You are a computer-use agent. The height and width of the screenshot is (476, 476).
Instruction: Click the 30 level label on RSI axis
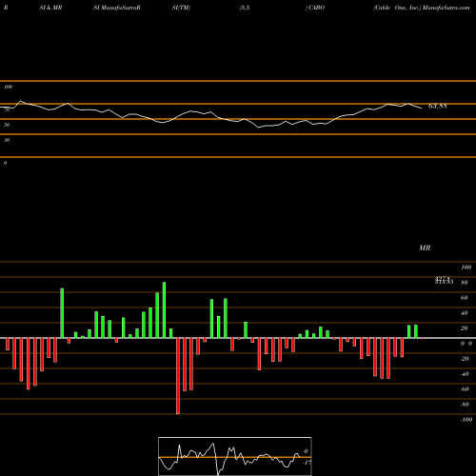click(7, 140)
